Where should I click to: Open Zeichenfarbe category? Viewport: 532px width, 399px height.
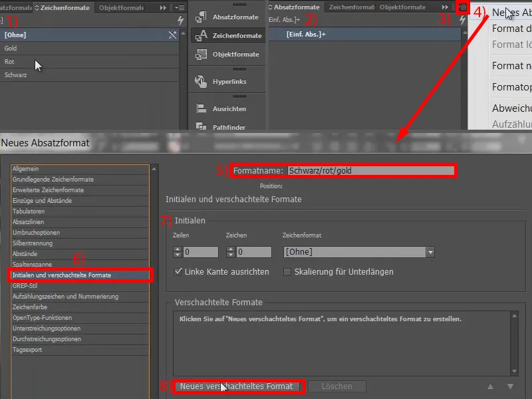point(80,307)
